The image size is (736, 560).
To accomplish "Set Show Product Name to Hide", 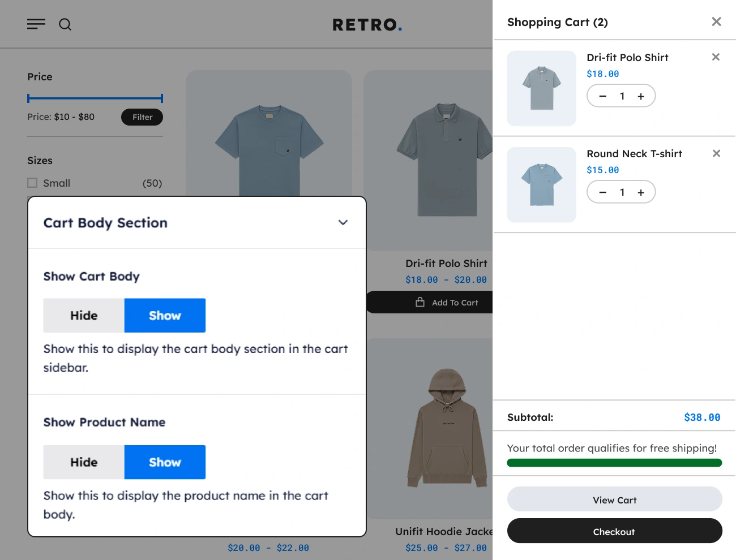I will pos(84,462).
